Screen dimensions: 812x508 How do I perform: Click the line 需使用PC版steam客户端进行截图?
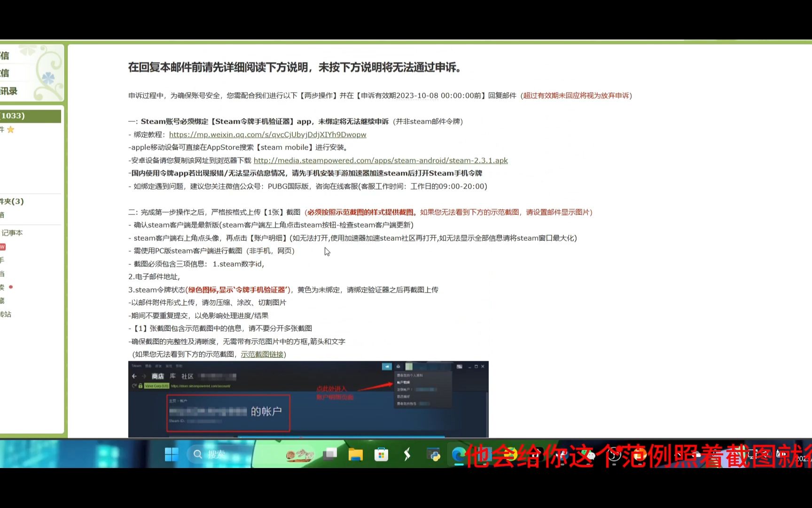click(211, 251)
